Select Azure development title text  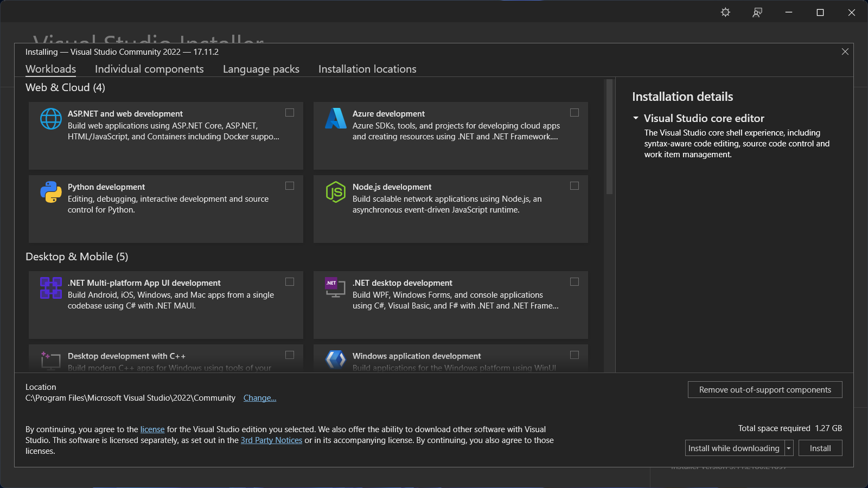coord(388,114)
